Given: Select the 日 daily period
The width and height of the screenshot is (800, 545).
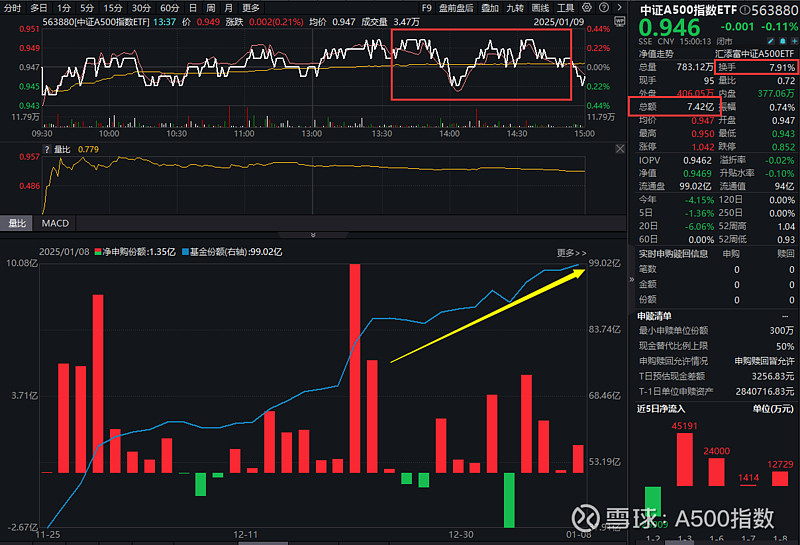Looking at the screenshot, I should (193, 8).
